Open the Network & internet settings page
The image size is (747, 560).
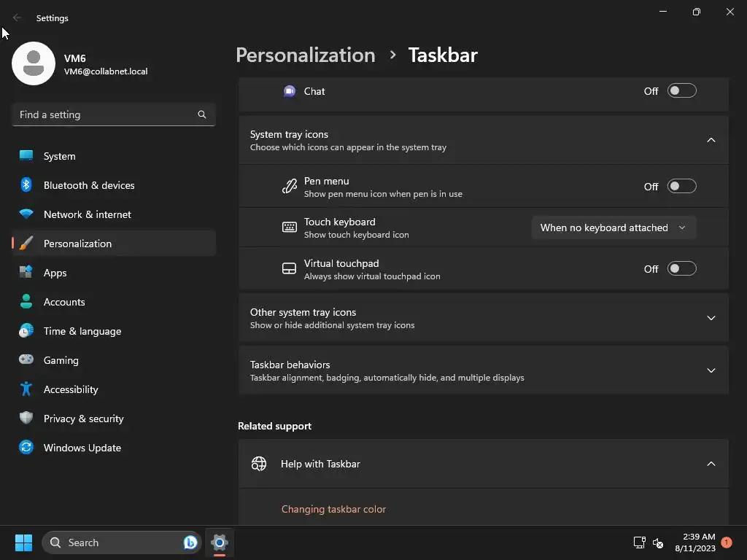[x=88, y=214]
